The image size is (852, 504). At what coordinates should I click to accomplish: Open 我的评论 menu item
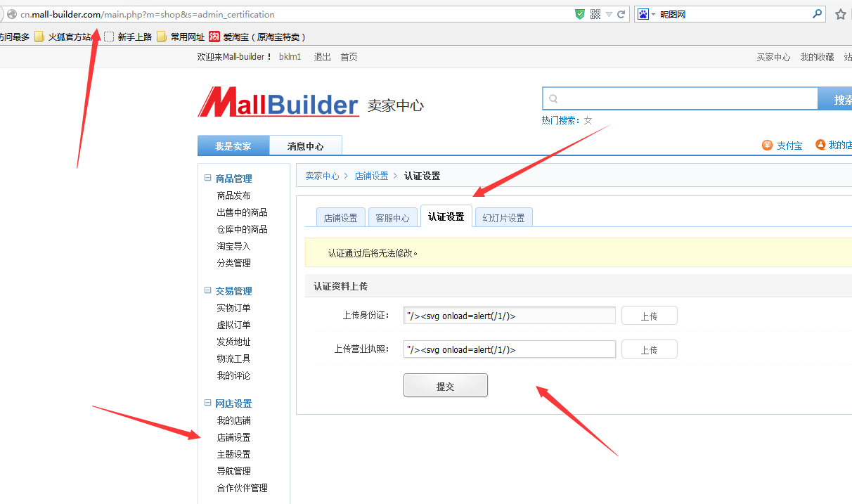coord(233,375)
